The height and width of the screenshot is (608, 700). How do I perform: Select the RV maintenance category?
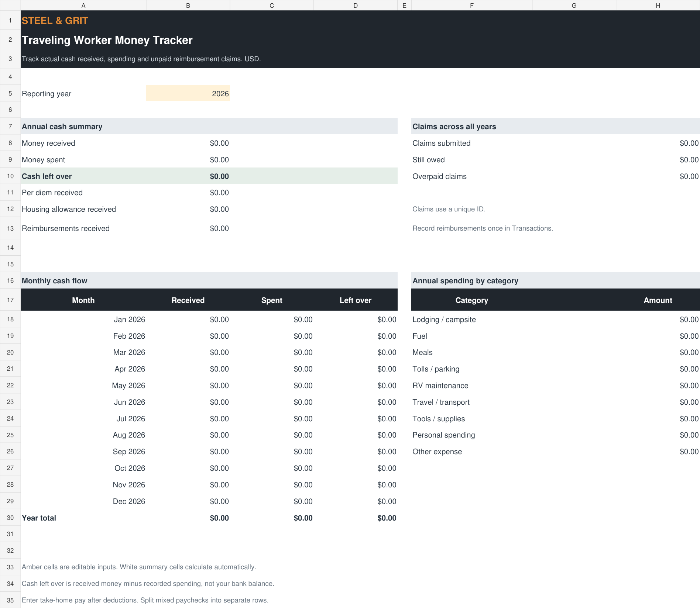(x=440, y=386)
